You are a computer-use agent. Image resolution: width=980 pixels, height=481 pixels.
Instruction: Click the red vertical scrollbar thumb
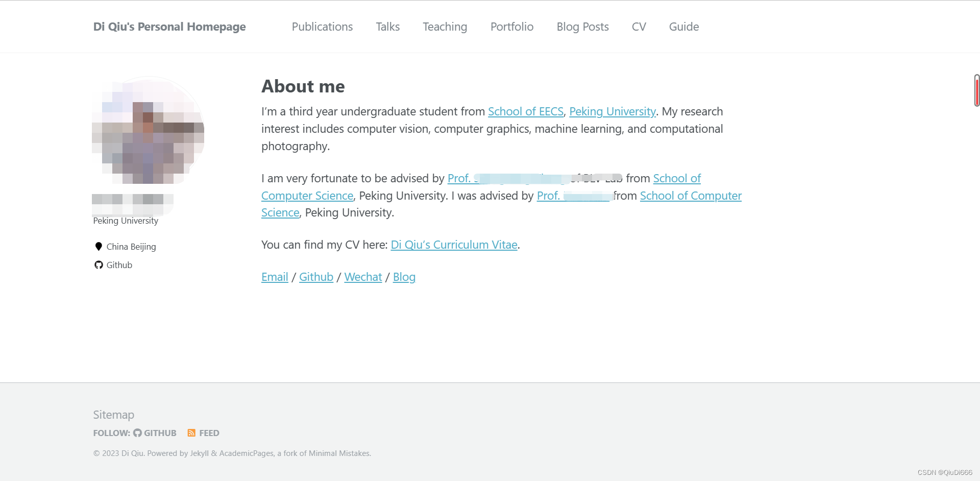tap(976, 90)
